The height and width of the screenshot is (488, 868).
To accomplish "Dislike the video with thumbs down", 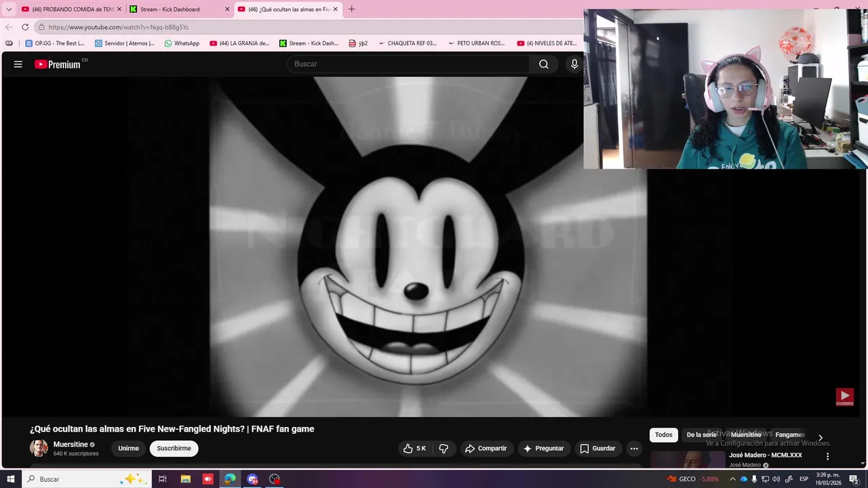I will click(443, 449).
